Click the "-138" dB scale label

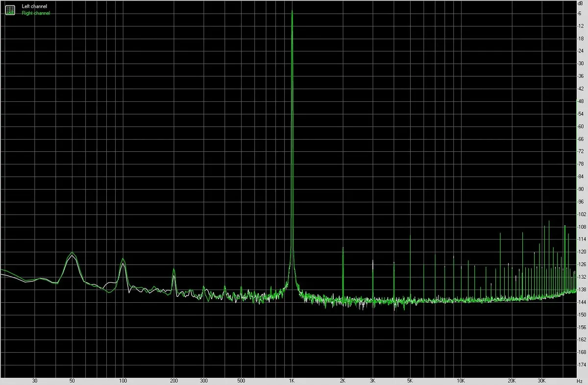582,289
